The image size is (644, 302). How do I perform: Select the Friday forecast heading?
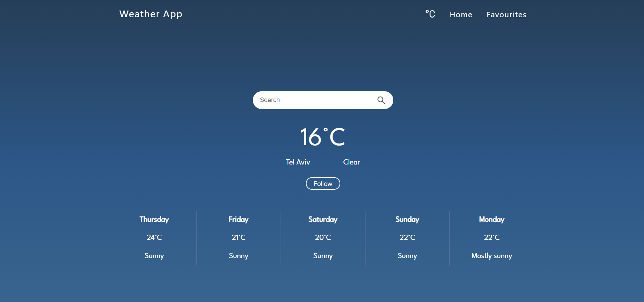pyautogui.click(x=238, y=220)
